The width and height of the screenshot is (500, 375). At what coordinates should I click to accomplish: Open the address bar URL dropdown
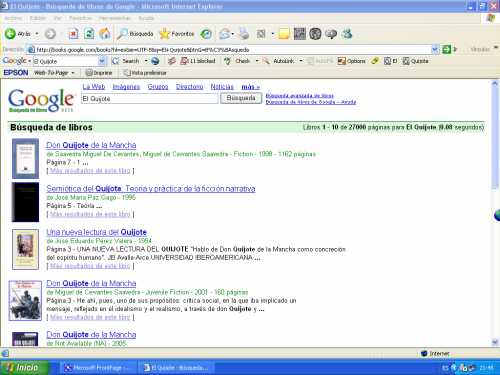(x=435, y=50)
